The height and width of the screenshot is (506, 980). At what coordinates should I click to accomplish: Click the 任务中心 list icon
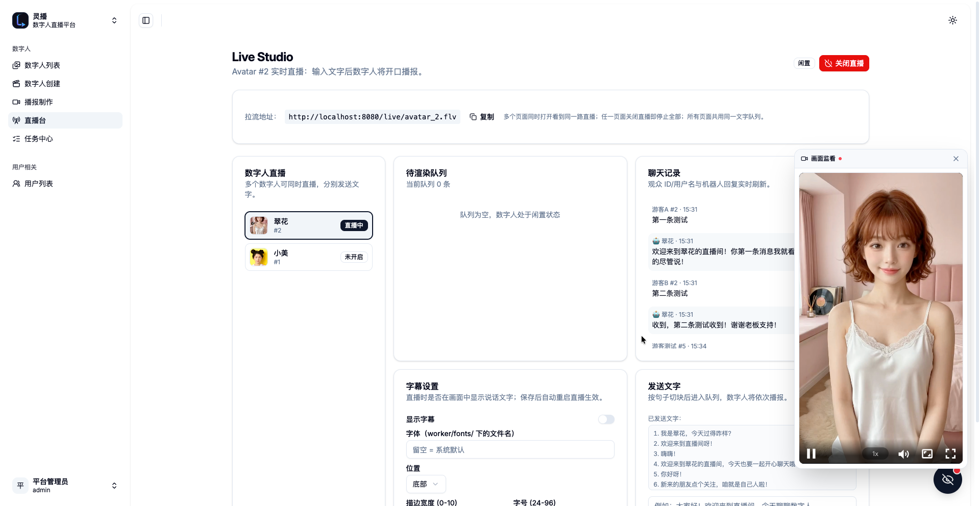click(x=16, y=139)
